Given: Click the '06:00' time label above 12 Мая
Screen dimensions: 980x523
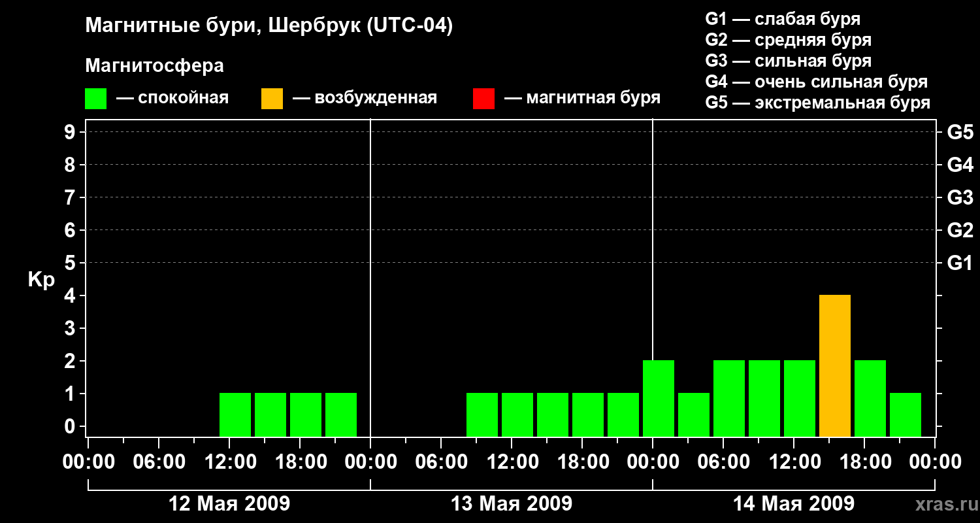Looking at the screenshot, I should [159, 462].
